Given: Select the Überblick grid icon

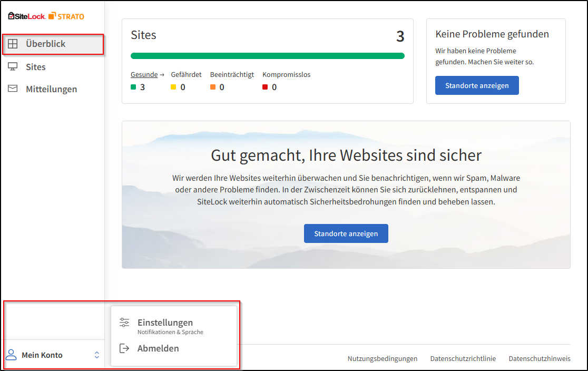Looking at the screenshot, I should tap(13, 44).
